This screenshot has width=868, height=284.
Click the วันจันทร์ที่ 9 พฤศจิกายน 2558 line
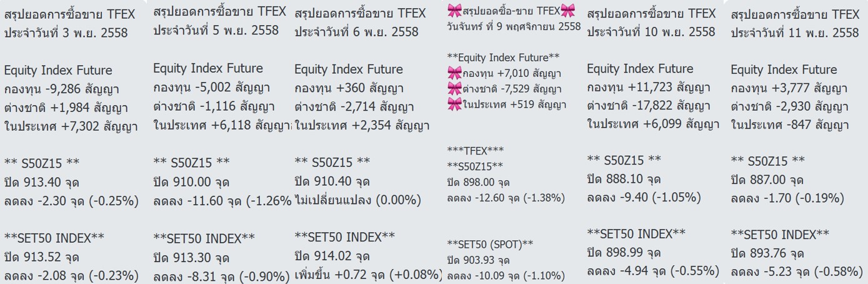click(514, 27)
